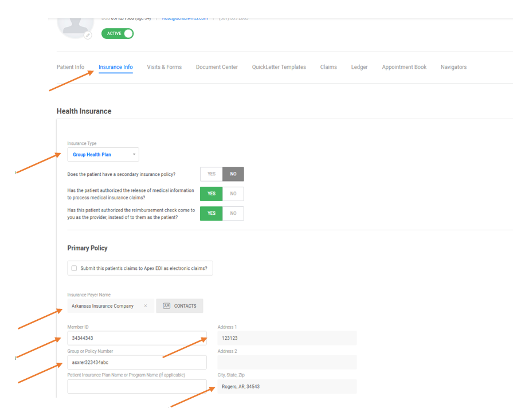Open the Insurance Payer Name selector
The image size is (513, 420).
(103, 306)
